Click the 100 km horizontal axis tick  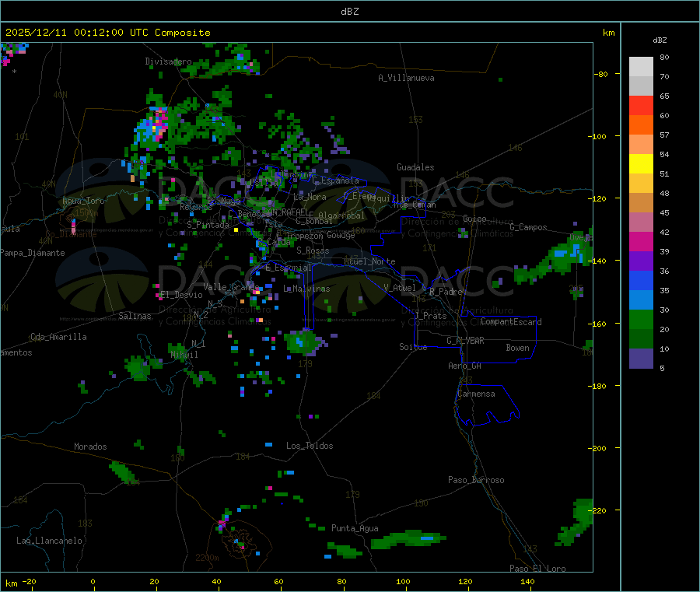coord(403,582)
